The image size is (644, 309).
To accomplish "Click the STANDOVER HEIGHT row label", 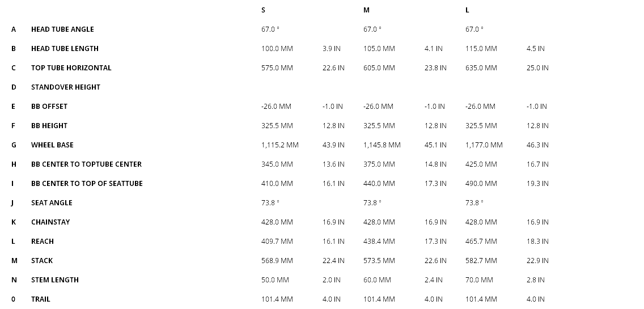I will pos(65,87).
